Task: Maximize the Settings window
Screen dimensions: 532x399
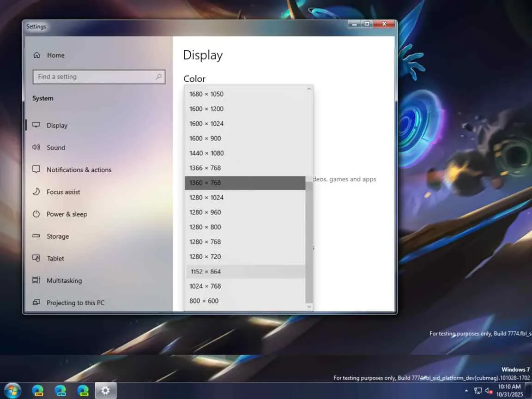Action: [367, 24]
